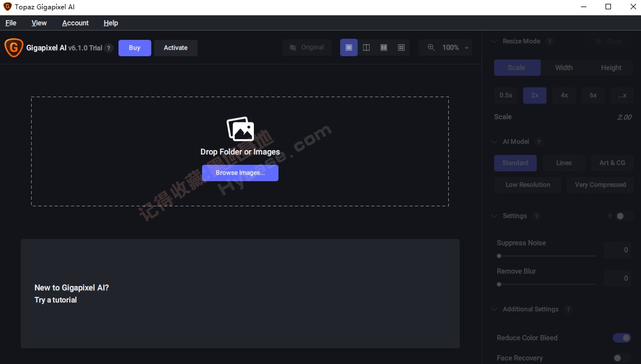Switch to comparison grid view icon
The image size is (641, 364).
coord(401,47)
